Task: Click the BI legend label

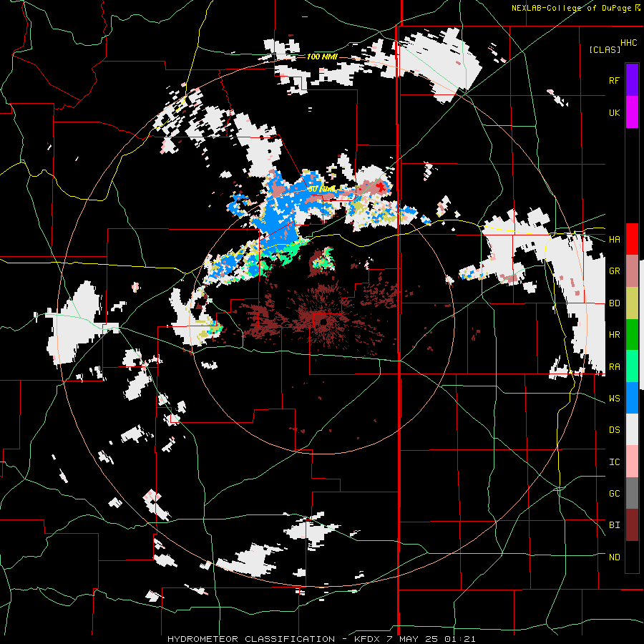Action: tap(614, 525)
